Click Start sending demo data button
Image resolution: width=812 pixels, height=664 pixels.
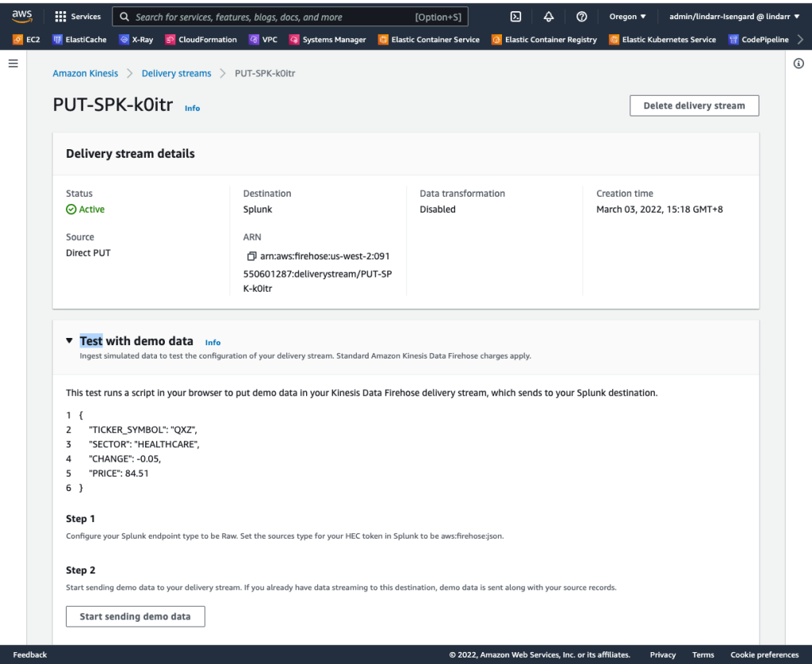(135, 616)
